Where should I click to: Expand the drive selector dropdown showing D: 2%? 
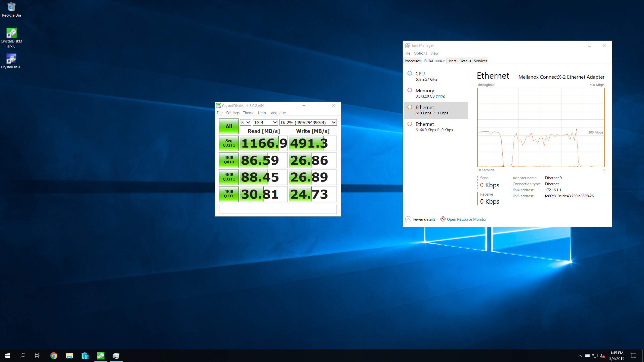tap(333, 122)
